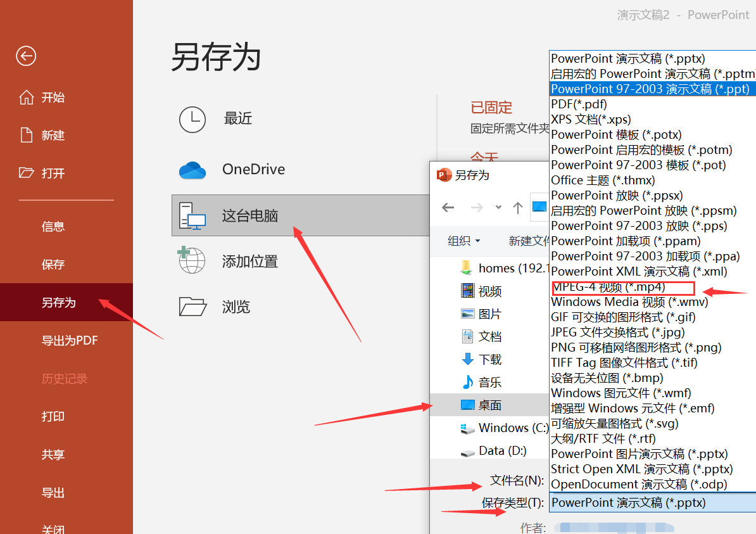
Task: Open the 导出 page
Action: pyautogui.click(x=53, y=493)
